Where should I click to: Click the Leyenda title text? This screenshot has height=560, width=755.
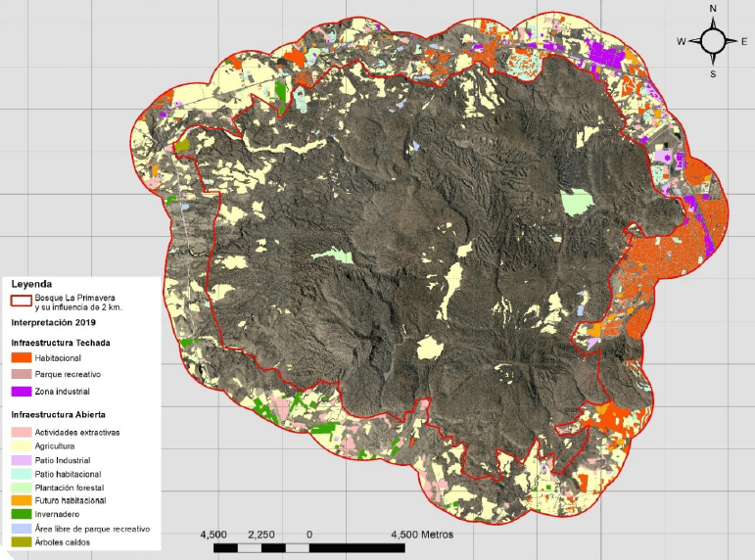31,283
